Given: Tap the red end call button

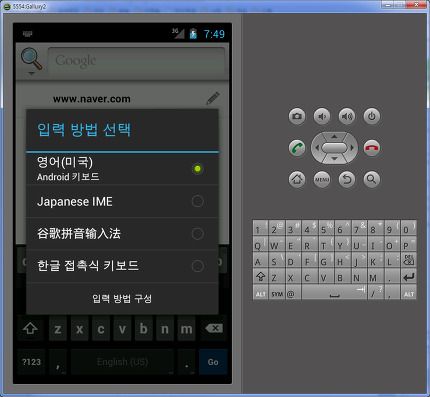Looking at the screenshot, I should pos(372,148).
